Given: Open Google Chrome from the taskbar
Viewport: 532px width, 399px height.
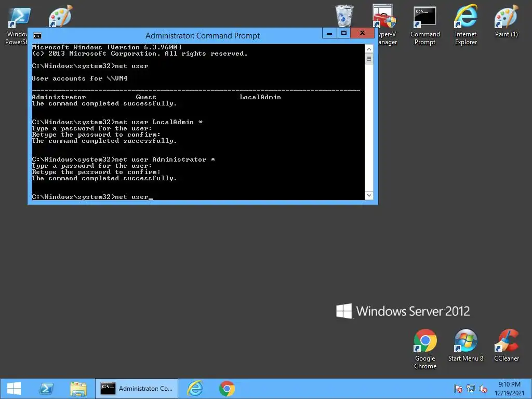Looking at the screenshot, I should (227, 389).
